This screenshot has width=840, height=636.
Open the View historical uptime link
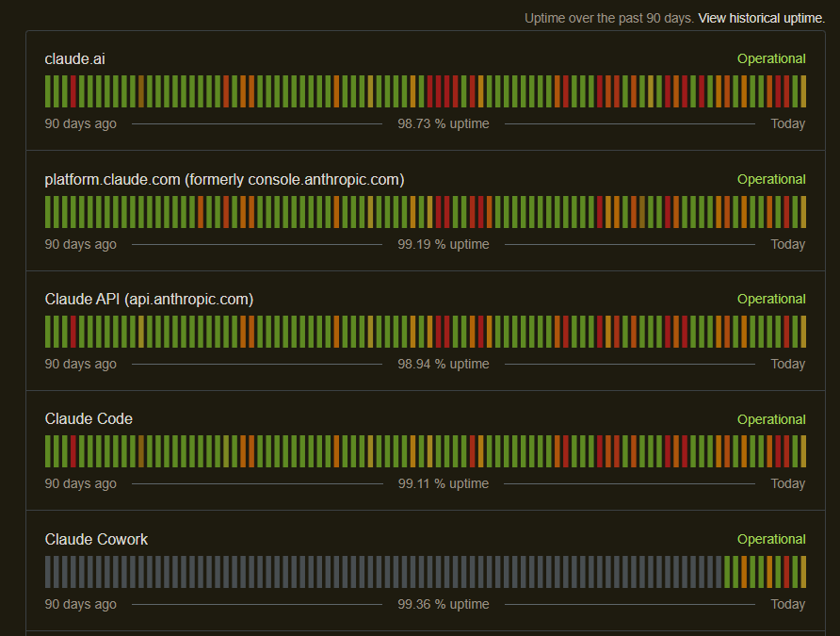tap(761, 18)
